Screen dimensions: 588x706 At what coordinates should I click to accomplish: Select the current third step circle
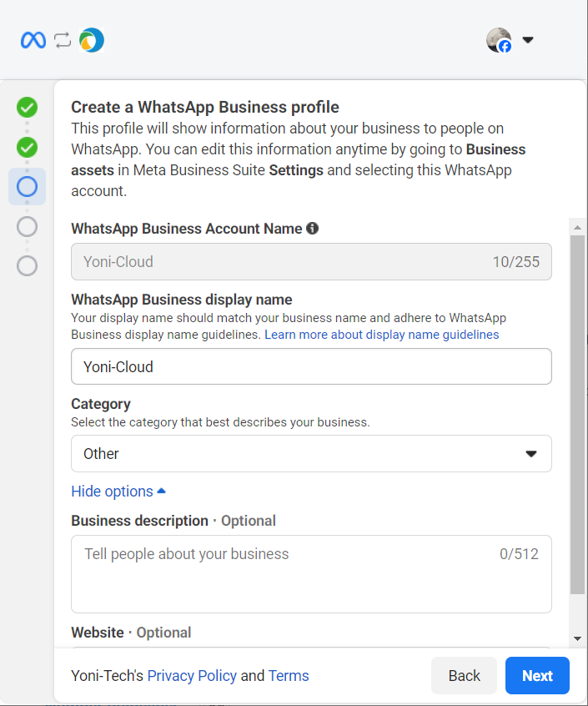(x=27, y=186)
